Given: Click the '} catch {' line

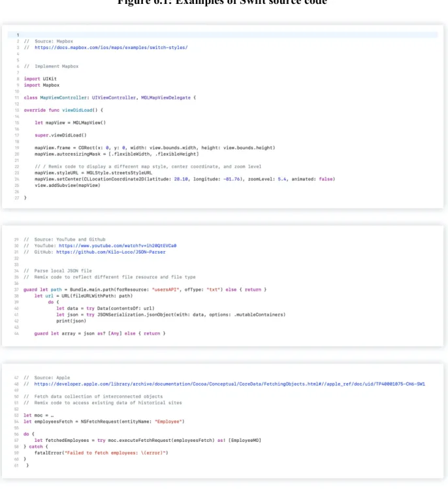Looking at the screenshot, I should coord(36,447).
